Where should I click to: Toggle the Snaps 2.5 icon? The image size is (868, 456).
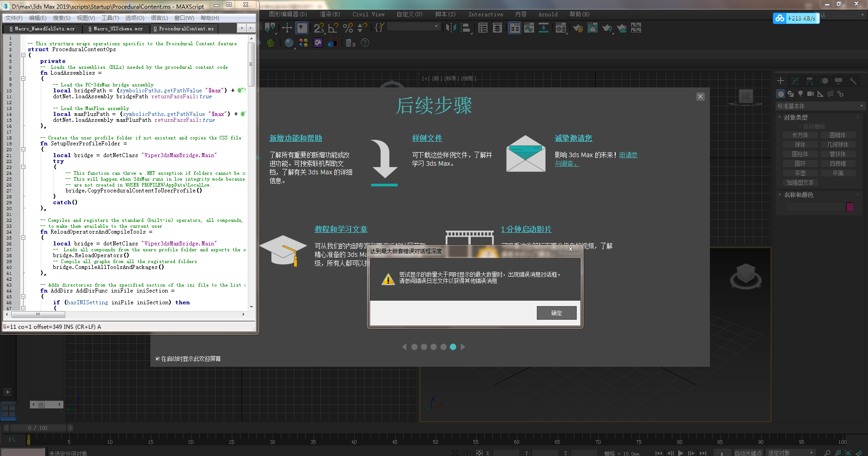319,28
